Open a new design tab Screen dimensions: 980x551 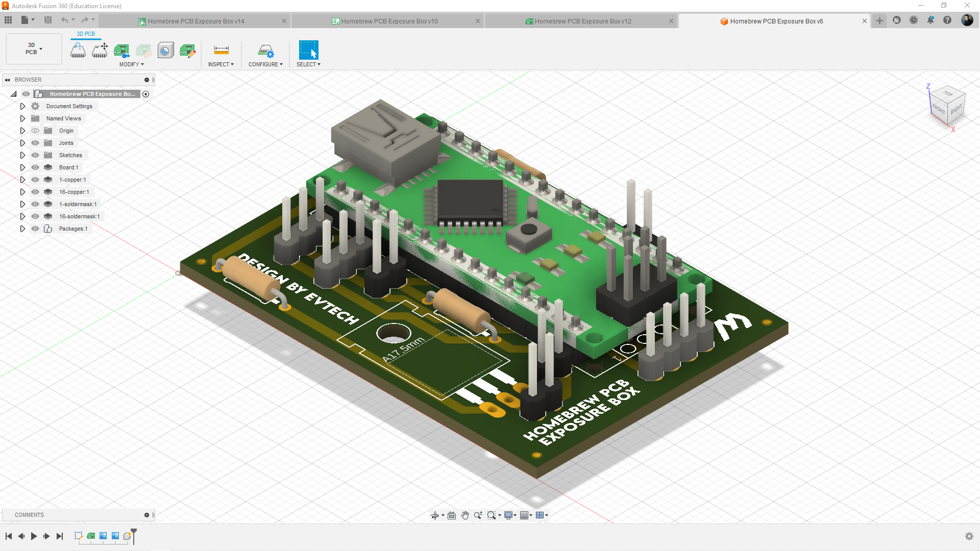(x=879, y=20)
